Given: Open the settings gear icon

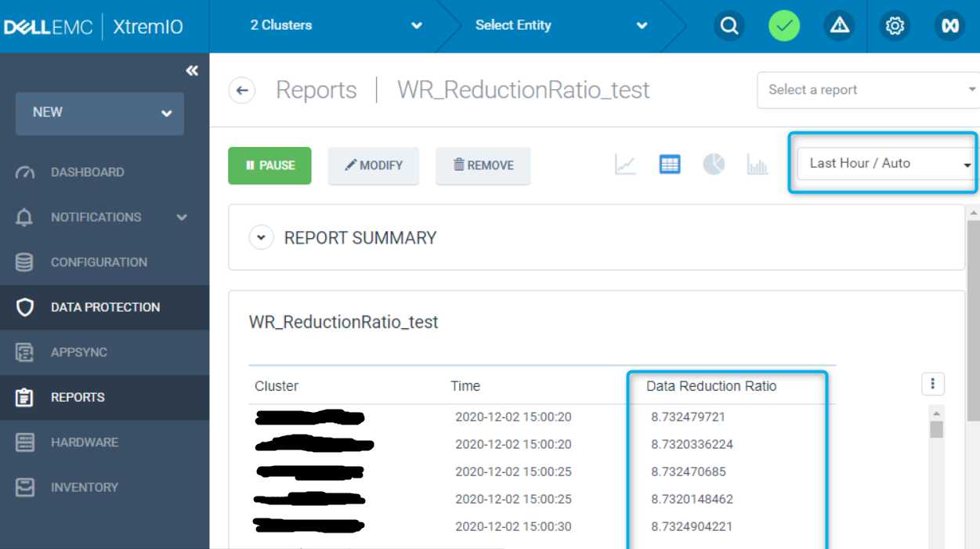Looking at the screenshot, I should tap(895, 26).
